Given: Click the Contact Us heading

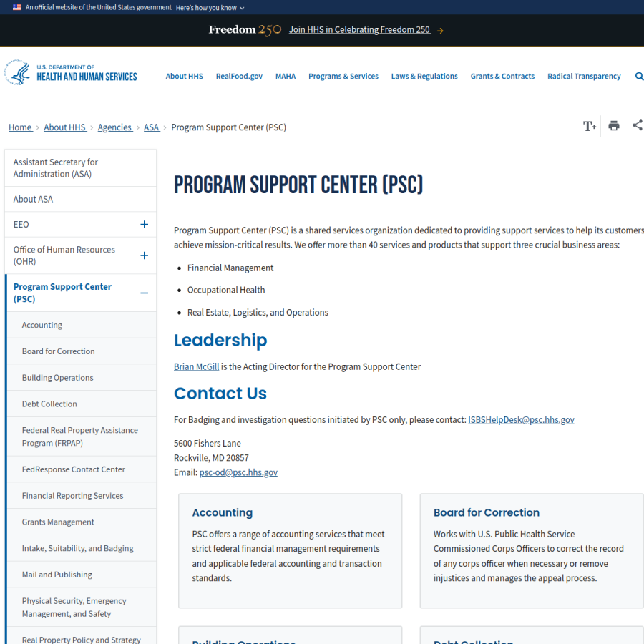Looking at the screenshot, I should pyautogui.click(x=220, y=394).
